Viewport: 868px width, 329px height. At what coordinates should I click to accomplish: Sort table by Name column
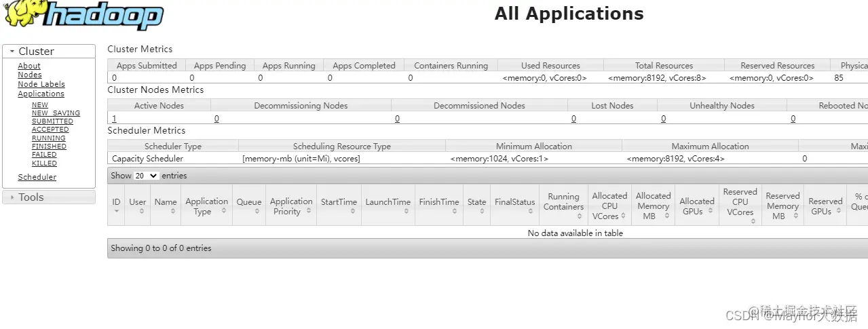166,205
